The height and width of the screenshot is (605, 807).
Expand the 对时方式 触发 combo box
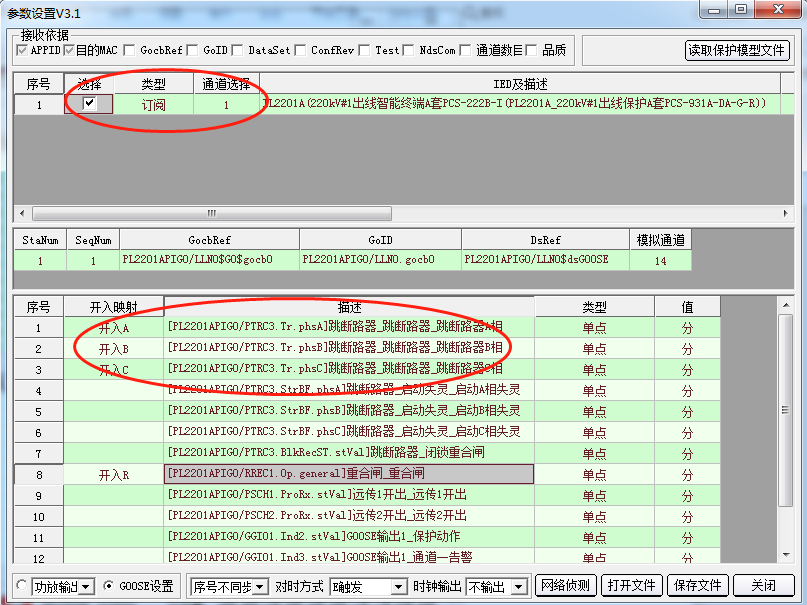click(398, 586)
